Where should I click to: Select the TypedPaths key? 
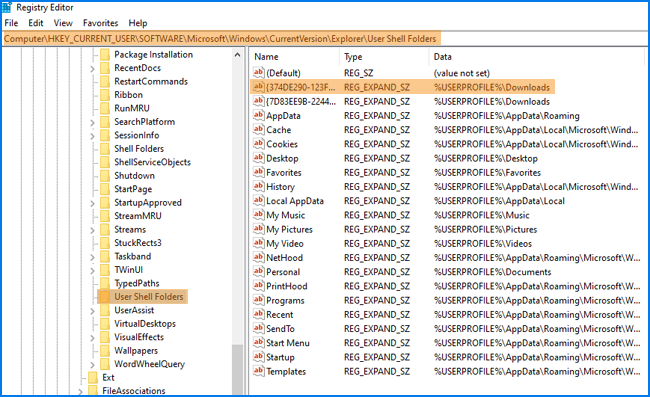pyautogui.click(x=137, y=283)
